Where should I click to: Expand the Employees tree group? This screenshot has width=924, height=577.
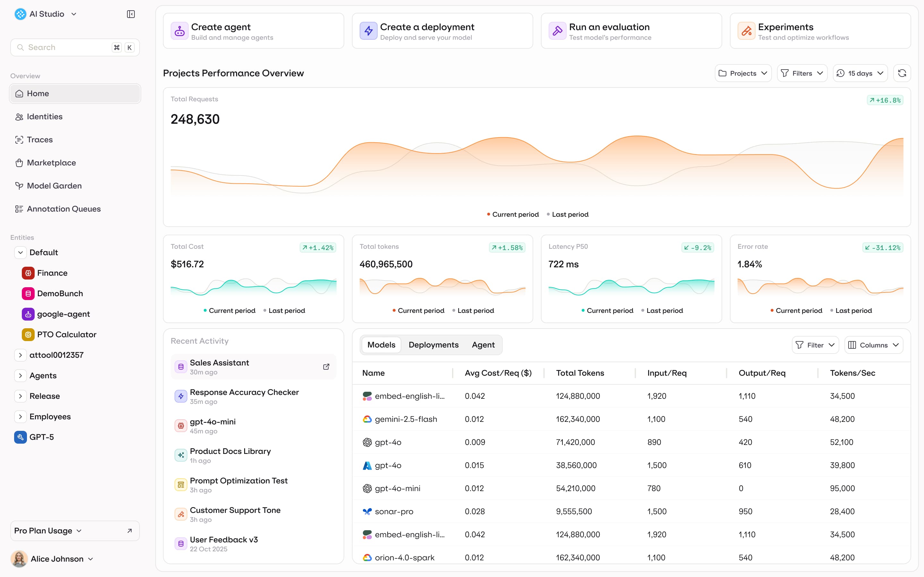pos(21,417)
